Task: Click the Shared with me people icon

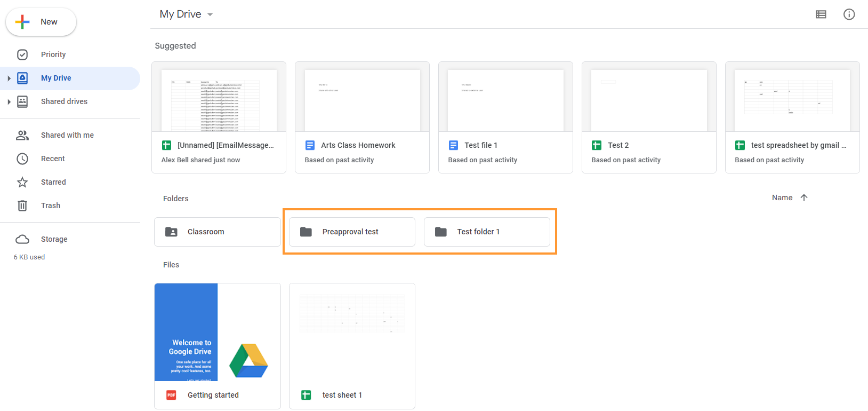Action: pyautogui.click(x=22, y=135)
